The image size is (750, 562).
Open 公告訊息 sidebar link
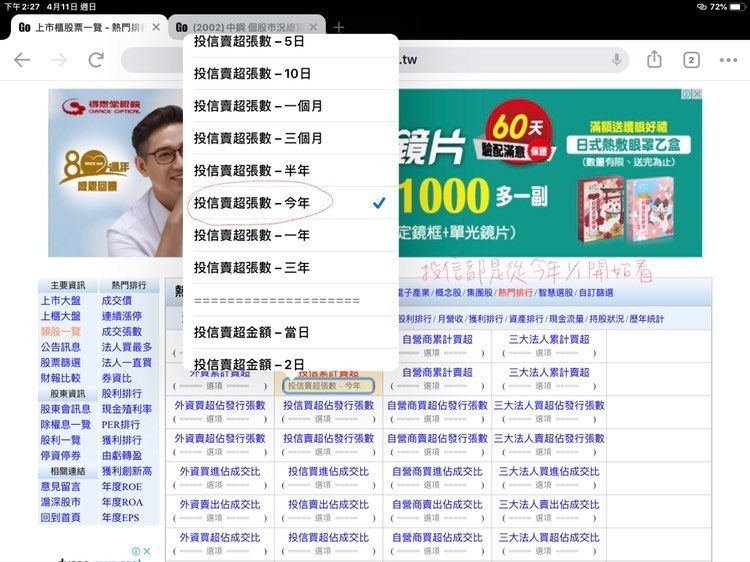coord(61,347)
